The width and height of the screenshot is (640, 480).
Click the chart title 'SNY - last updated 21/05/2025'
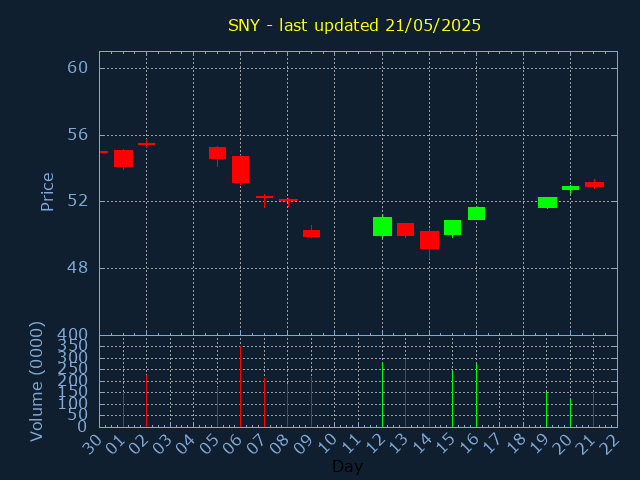[354, 26]
